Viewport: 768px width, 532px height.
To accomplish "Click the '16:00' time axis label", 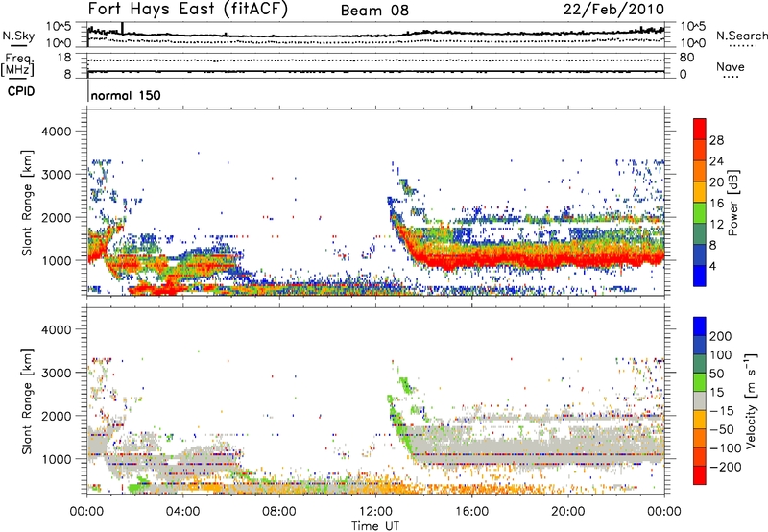I will tap(471, 512).
